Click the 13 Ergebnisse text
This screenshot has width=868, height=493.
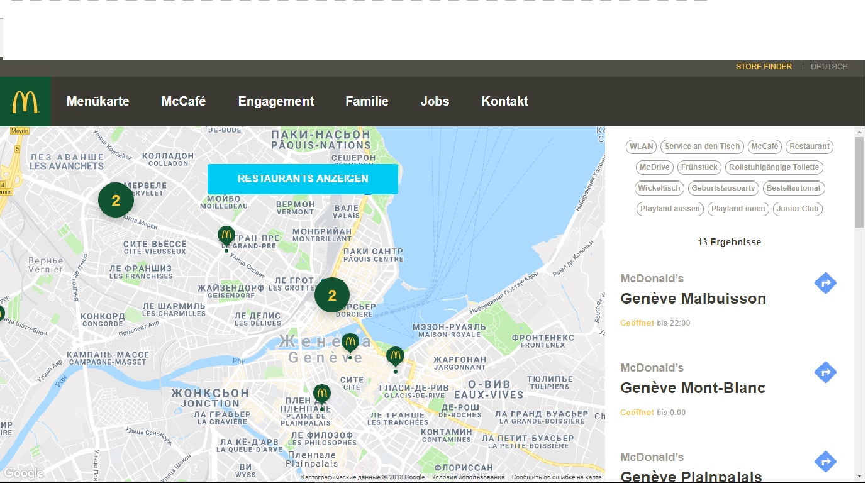[x=730, y=242]
